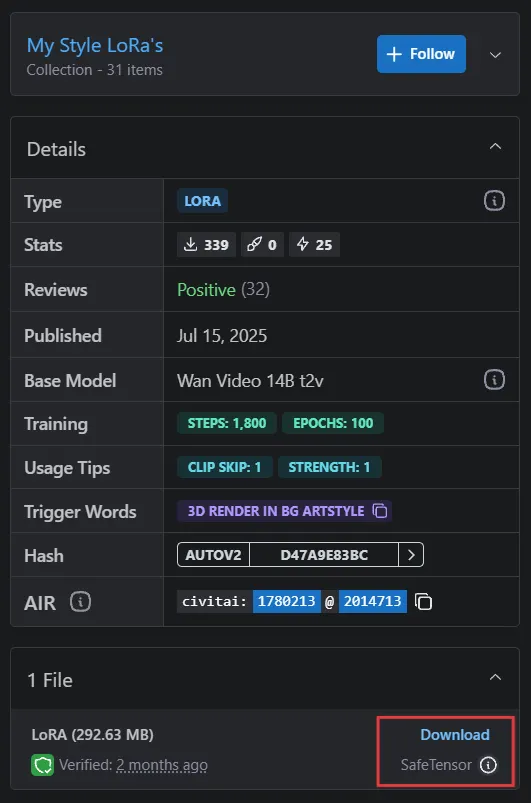
Task: Collapse the Details section
Action: click(x=495, y=147)
